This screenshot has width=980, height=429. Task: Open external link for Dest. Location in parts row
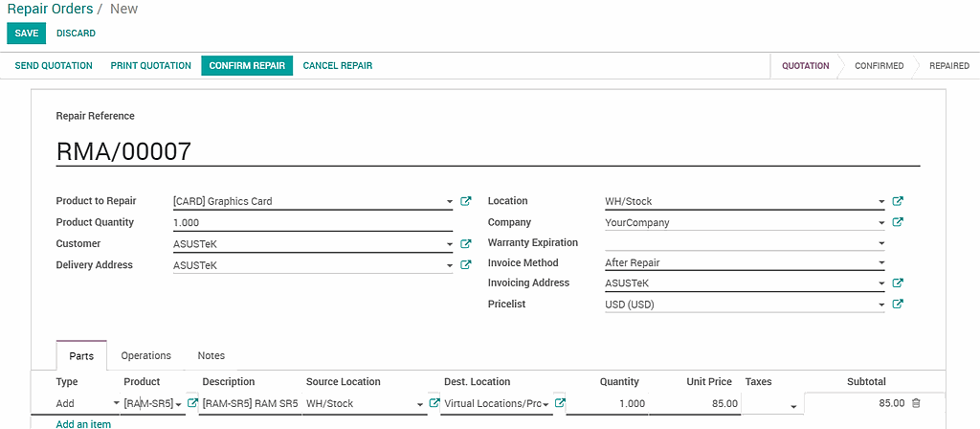pyautogui.click(x=561, y=404)
